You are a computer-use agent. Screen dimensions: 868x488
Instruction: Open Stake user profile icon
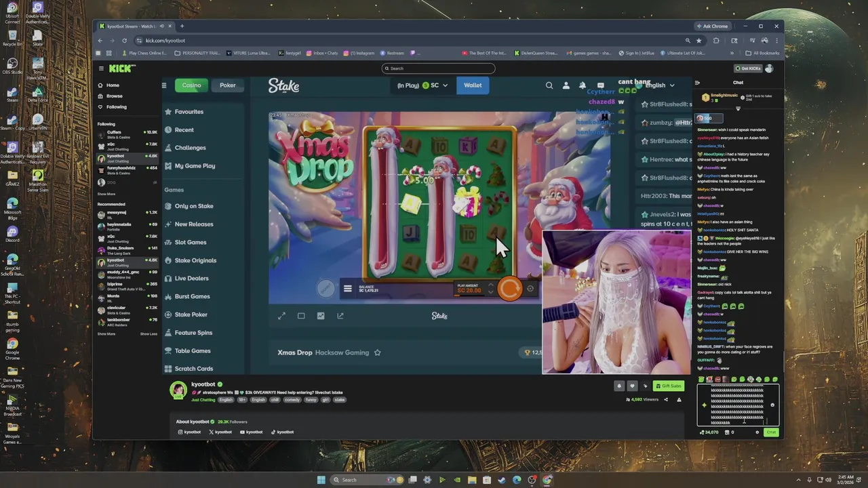(x=566, y=85)
